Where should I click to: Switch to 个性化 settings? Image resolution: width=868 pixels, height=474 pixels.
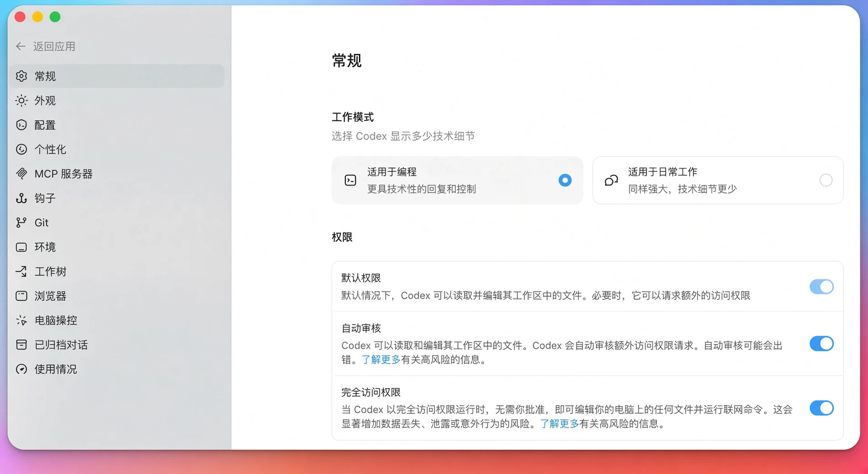(x=117, y=149)
